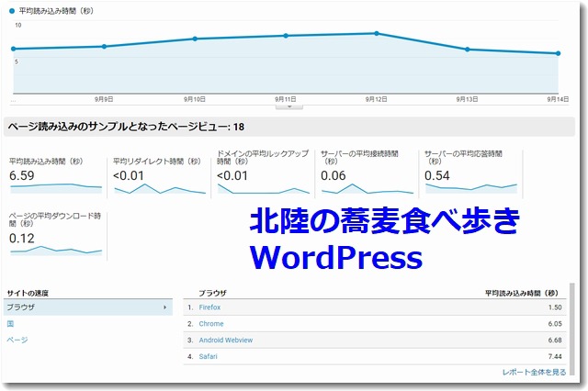Click the 9月14日 data point on chart
The width and height of the screenshot is (588, 391).
click(558, 53)
